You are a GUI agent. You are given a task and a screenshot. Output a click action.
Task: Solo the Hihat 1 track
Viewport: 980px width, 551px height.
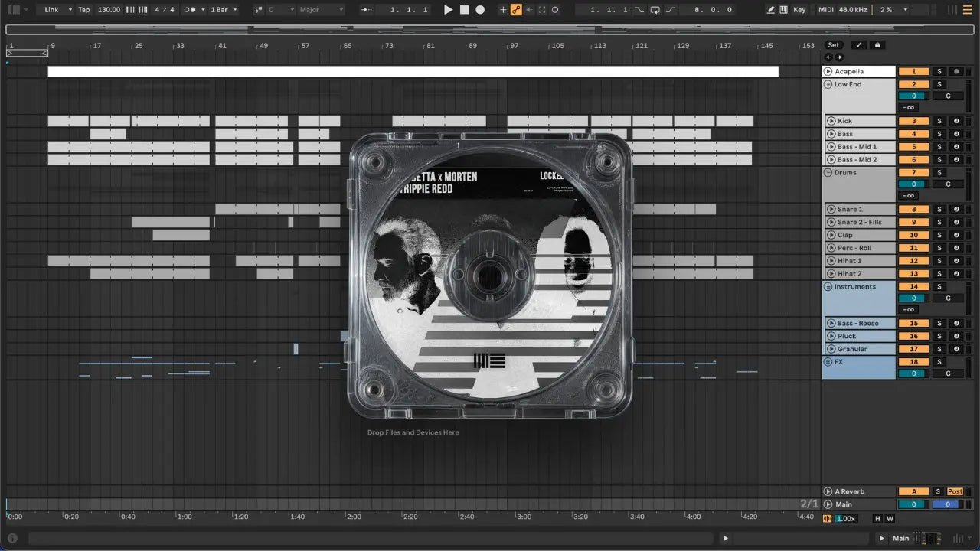click(939, 261)
